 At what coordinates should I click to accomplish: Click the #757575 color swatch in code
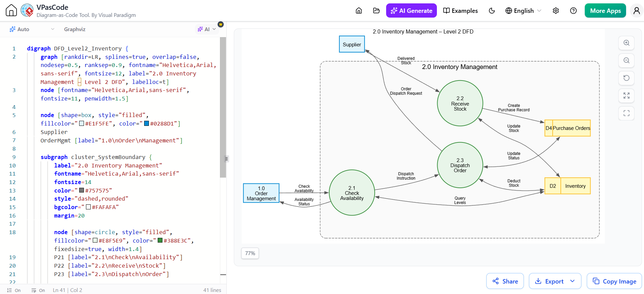[82, 190]
